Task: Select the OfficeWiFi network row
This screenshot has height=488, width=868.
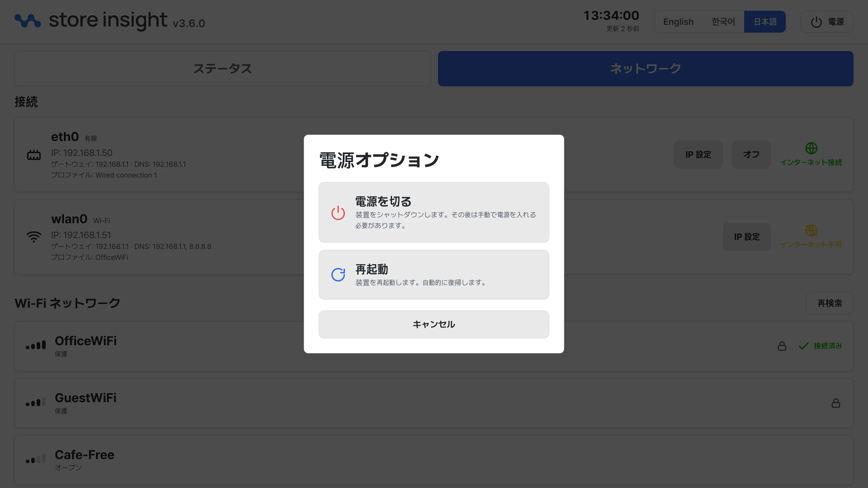Action: click(434, 346)
